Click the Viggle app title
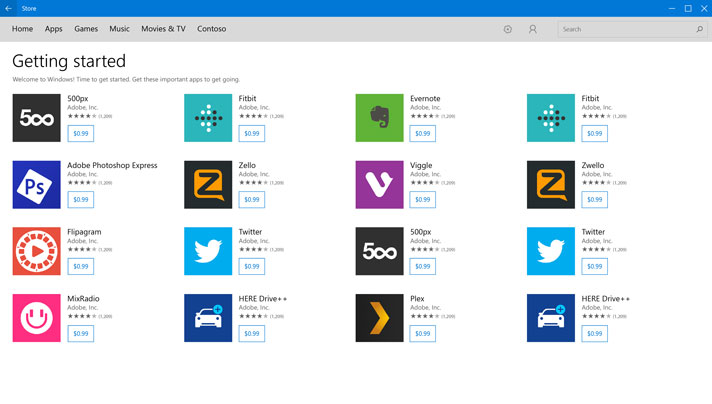 click(421, 165)
